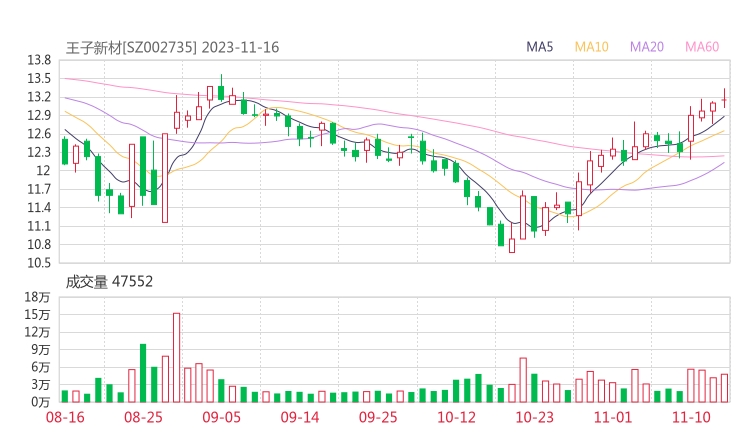The height and width of the screenshot is (440, 740).
Task: Click the 09-14 date axis label
Action: [x=300, y=417]
